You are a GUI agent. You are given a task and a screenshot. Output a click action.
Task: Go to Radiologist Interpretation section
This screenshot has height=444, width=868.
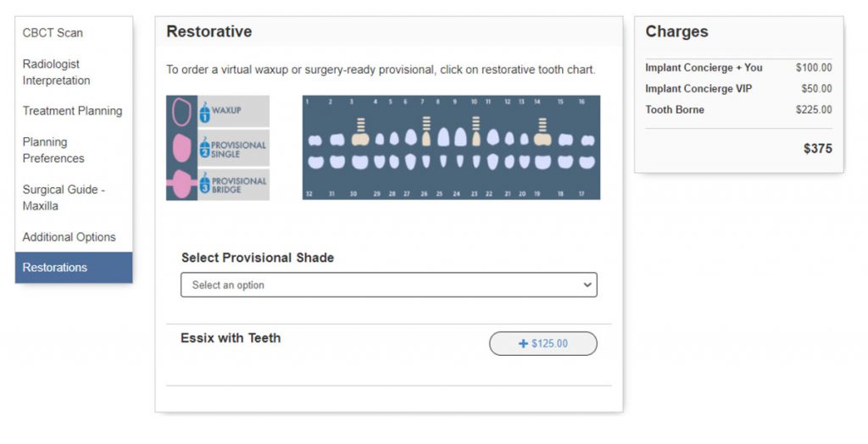[x=56, y=72]
